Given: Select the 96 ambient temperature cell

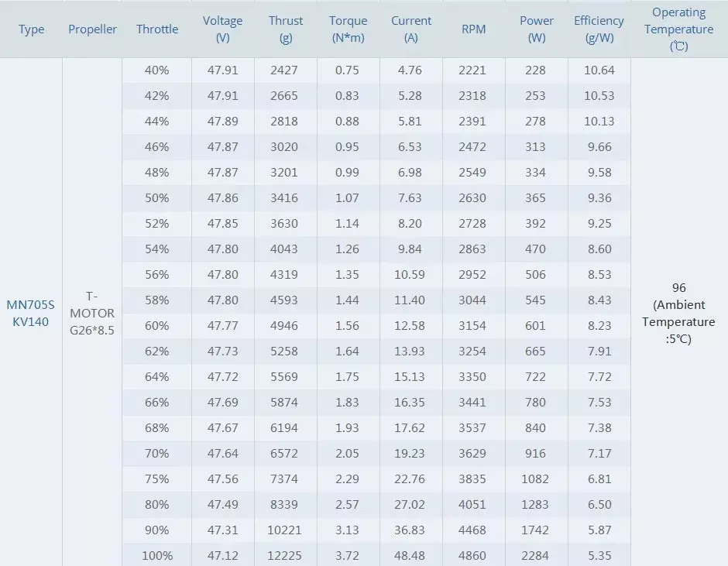Looking at the screenshot, I should coord(678,312).
